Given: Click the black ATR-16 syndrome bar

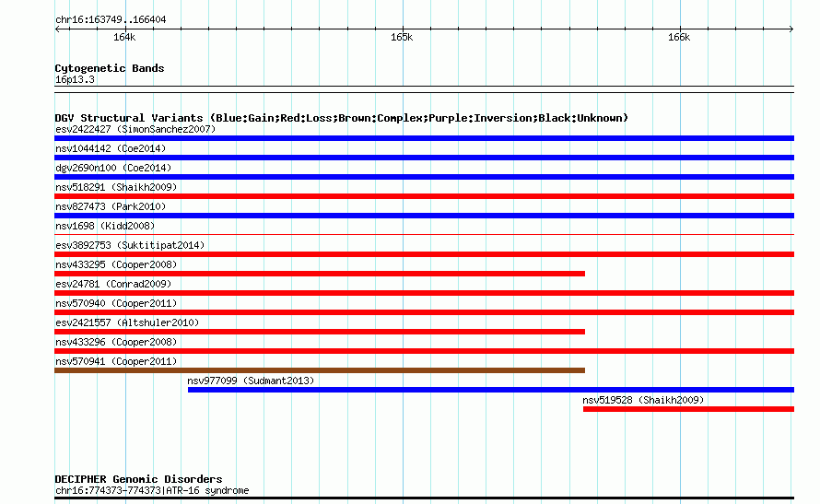Looking at the screenshot, I should [424, 498].
